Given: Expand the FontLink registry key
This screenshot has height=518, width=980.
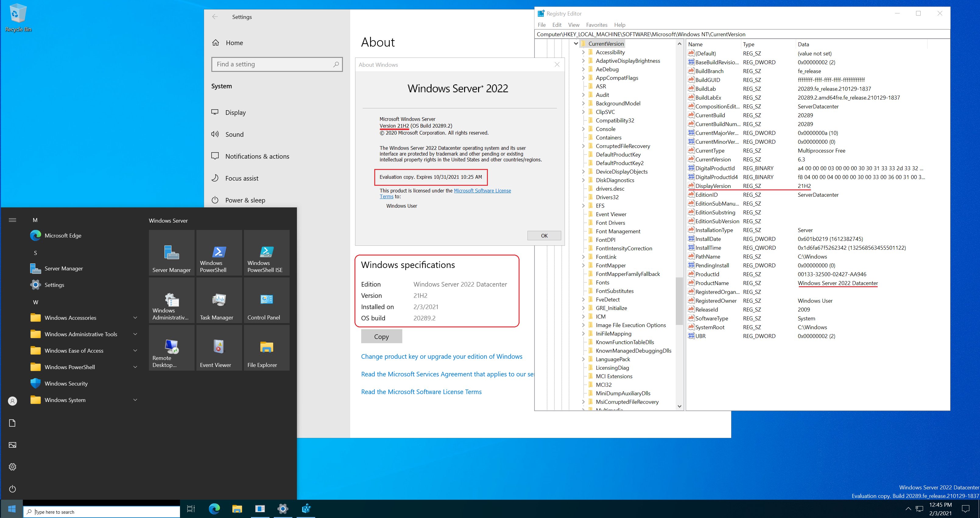Looking at the screenshot, I should pyautogui.click(x=583, y=257).
